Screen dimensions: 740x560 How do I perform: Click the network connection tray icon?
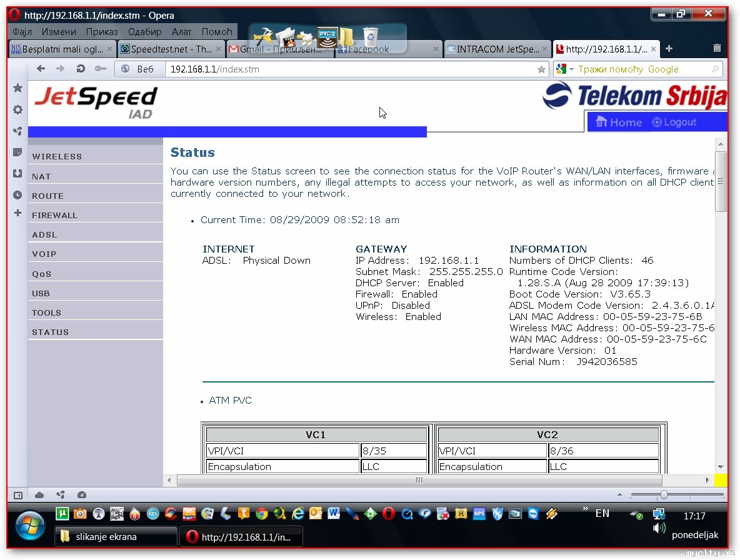(659, 513)
